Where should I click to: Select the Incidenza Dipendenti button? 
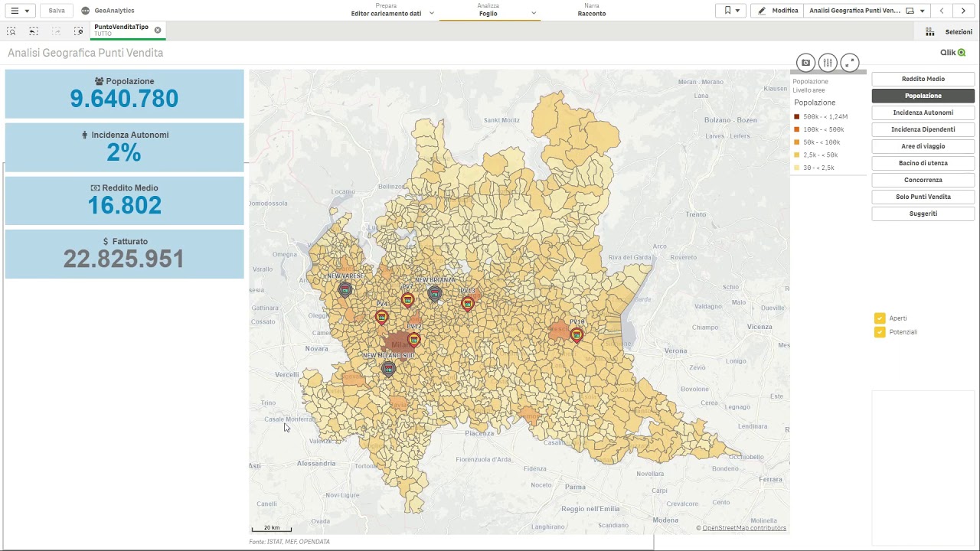(x=923, y=129)
